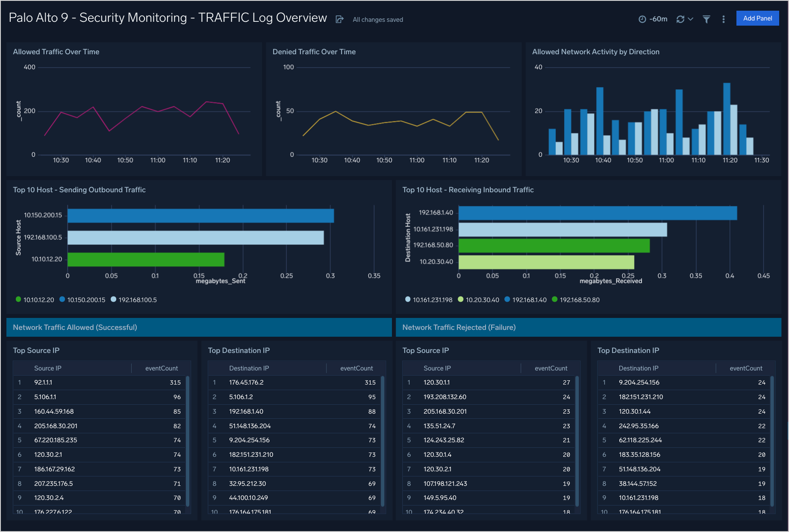Toggle the 10.10.12.20 legend entry
The image size is (789, 532).
(39, 300)
